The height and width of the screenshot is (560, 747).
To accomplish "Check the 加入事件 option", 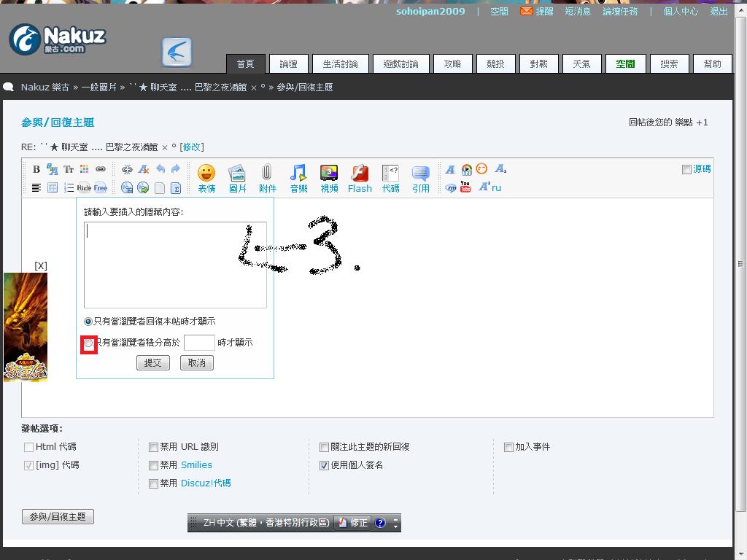I will click(508, 447).
